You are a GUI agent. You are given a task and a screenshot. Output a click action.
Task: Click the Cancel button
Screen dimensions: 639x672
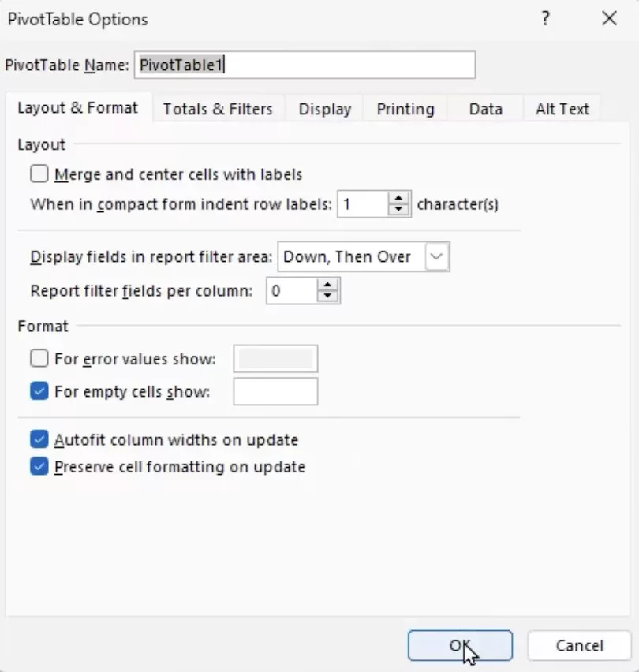pos(579,645)
